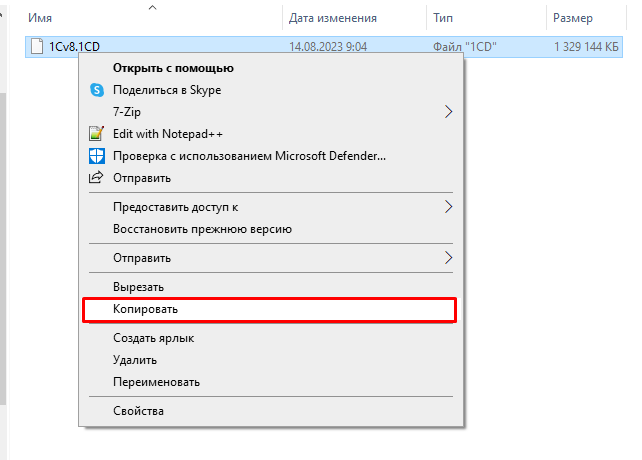Select Восстановить прежнюю версию
642x460 pixels.
202,229
